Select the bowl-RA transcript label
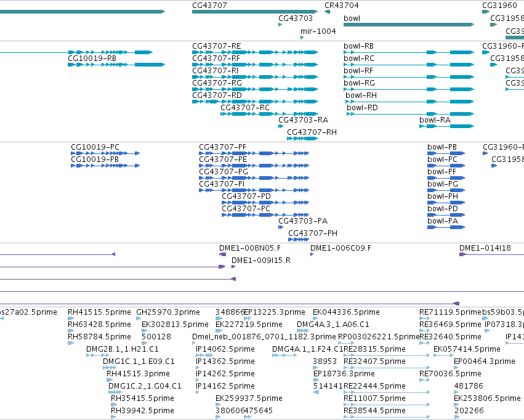The image size is (524, 420). tap(435, 120)
